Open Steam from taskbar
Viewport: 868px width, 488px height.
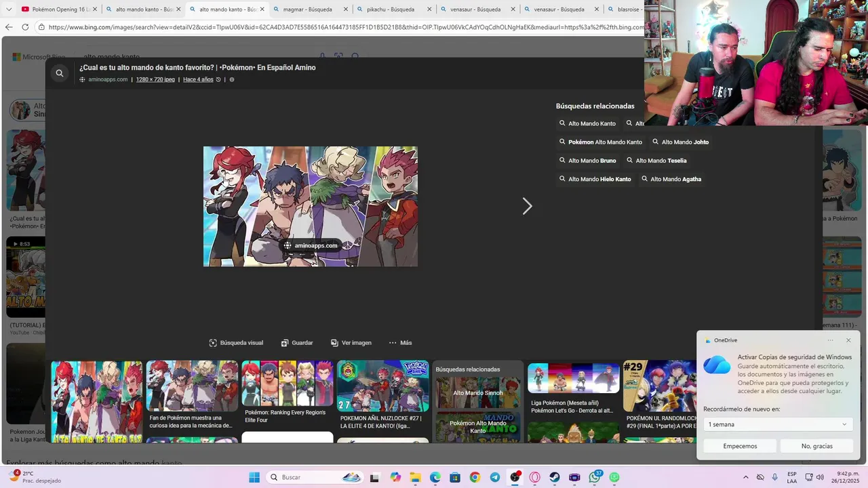coord(555,477)
